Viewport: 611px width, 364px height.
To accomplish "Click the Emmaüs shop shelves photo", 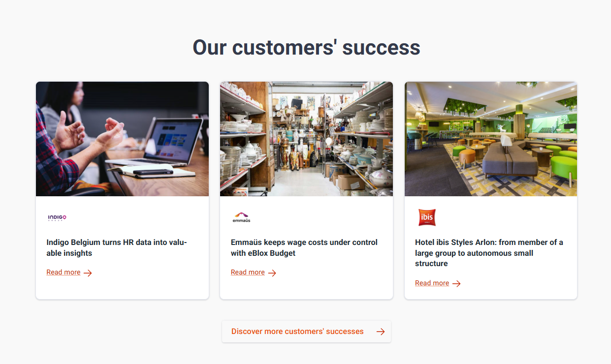I will (306, 139).
